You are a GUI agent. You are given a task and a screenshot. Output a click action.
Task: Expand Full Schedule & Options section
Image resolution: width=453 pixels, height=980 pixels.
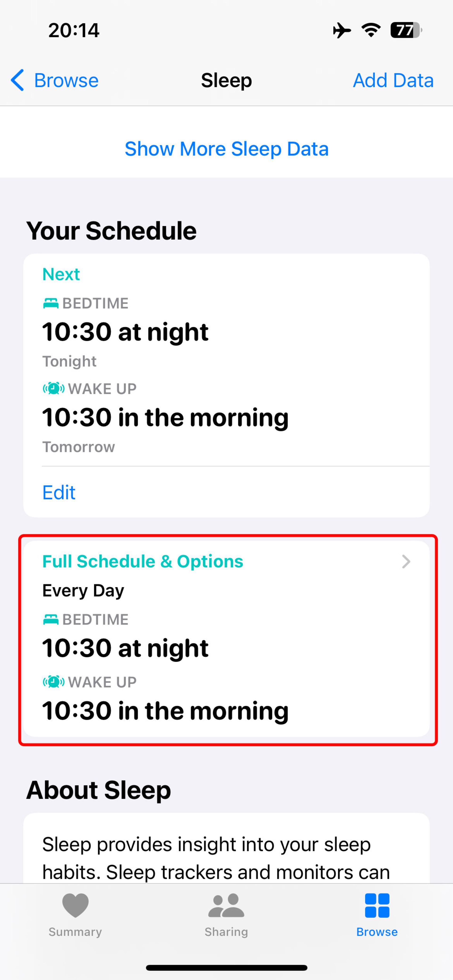point(227,561)
